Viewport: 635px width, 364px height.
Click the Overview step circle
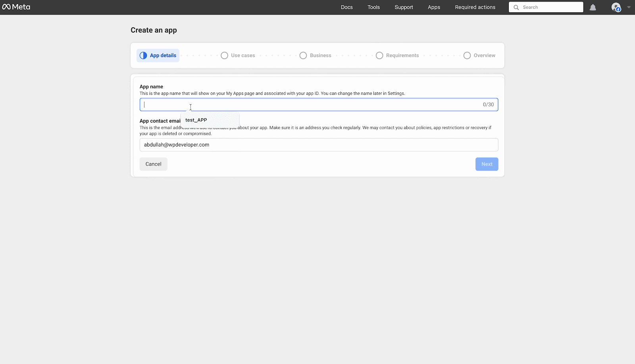(467, 55)
